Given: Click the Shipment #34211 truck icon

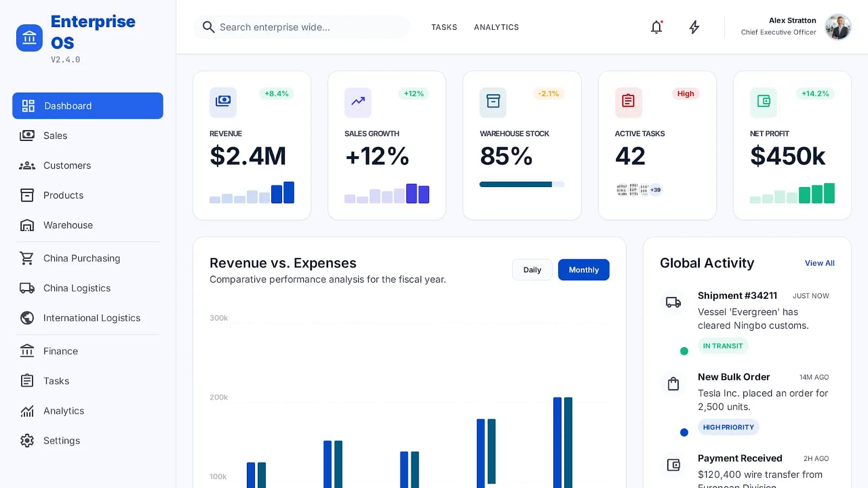Looking at the screenshot, I should [673, 303].
